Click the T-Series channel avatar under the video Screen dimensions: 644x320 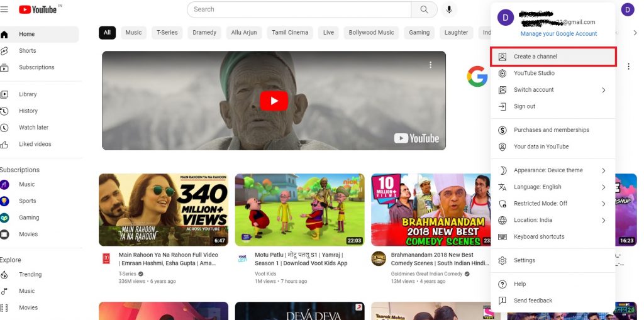106,258
